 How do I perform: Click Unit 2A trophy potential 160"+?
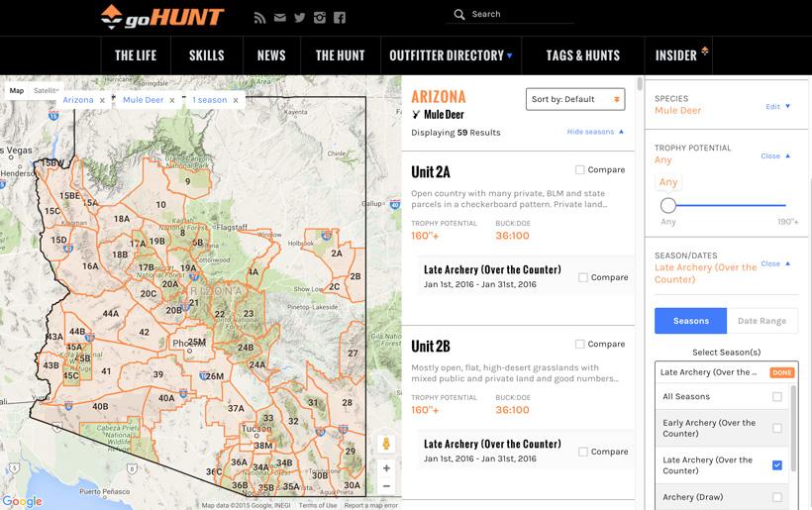tap(425, 236)
